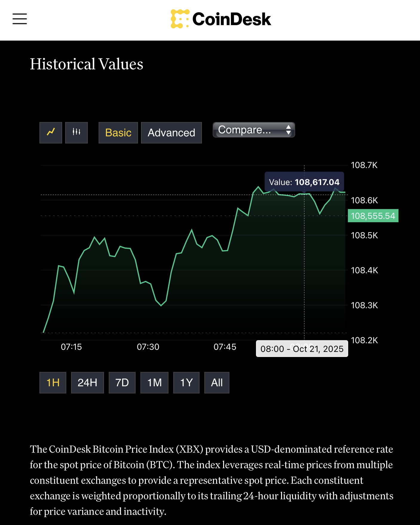Click the 07:30 time axis label
The height and width of the screenshot is (525, 420).
[x=148, y=347]
